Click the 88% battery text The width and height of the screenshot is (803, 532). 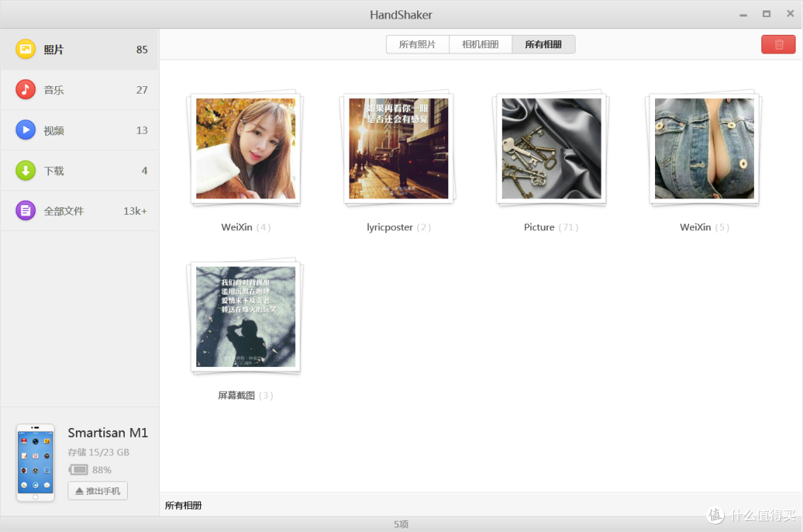(x=102, y=470)
